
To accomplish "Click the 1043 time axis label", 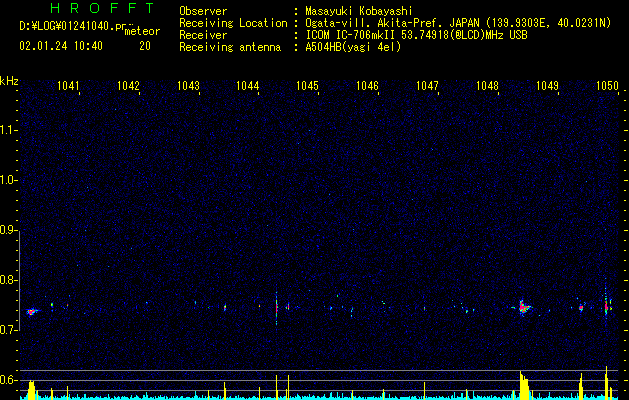I will pos(188,86).
